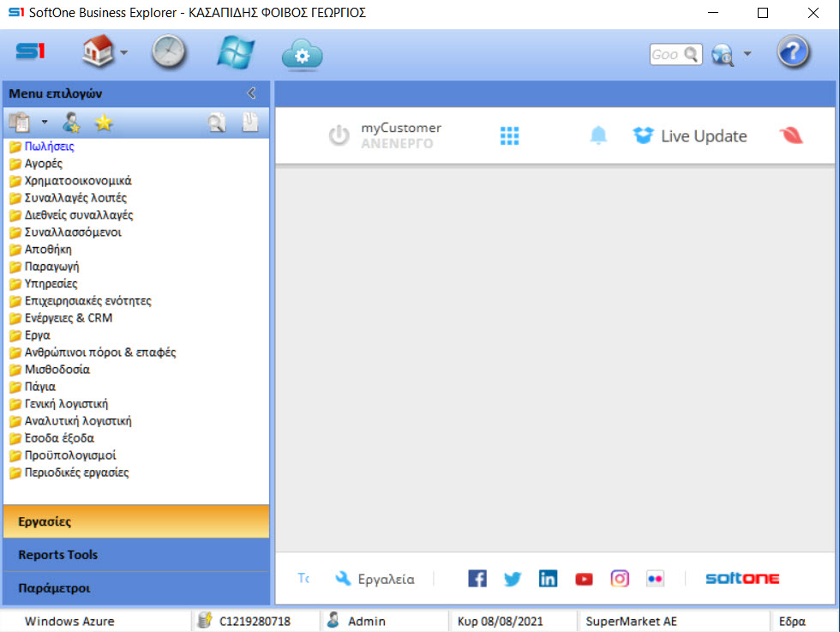This screenshot has height=632, width=840.
Task: Click the Admin user in status bar
Action: coord(367,621)
